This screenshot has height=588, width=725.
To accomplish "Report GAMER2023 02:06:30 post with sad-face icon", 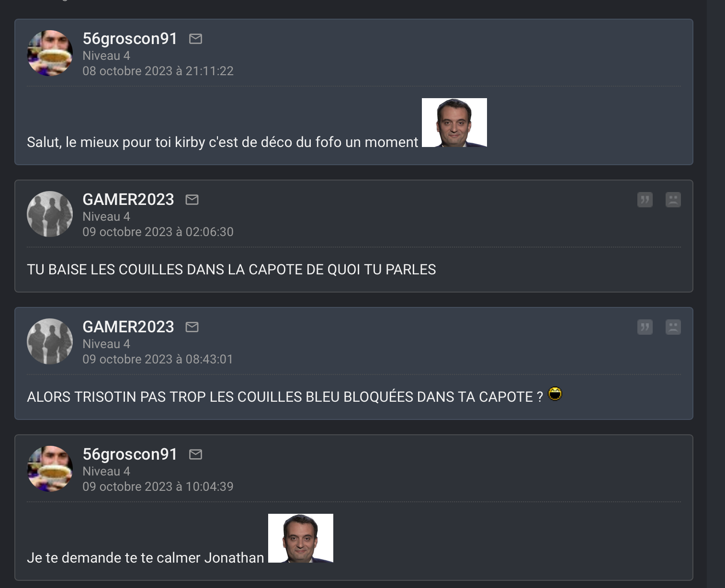I will pos(673,200).
